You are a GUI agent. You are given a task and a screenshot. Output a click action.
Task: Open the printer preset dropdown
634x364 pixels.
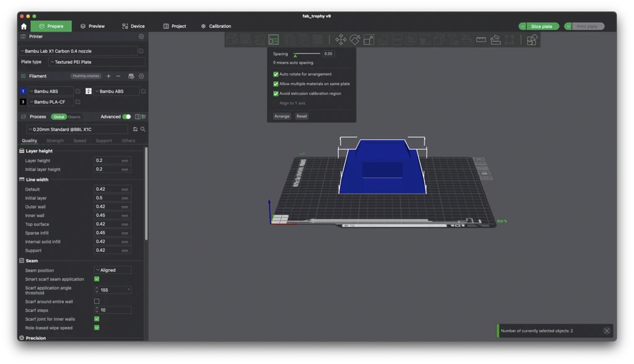(x=78, y=51)
